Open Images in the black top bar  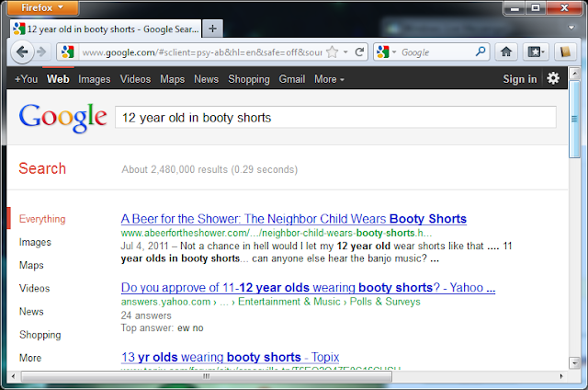pos(94,79)
